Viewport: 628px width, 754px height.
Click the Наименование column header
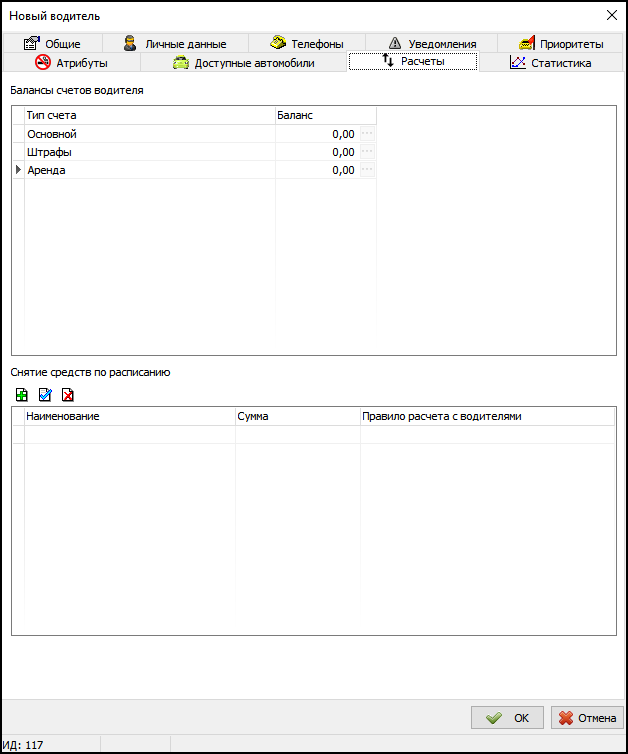130,416
